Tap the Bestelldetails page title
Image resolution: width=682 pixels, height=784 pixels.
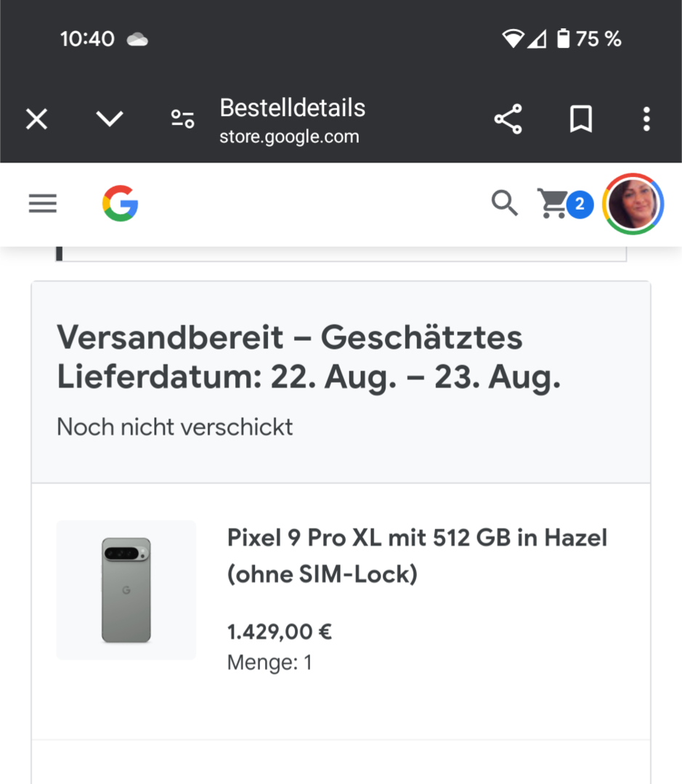pyautogui.click(x=292, y=108)
